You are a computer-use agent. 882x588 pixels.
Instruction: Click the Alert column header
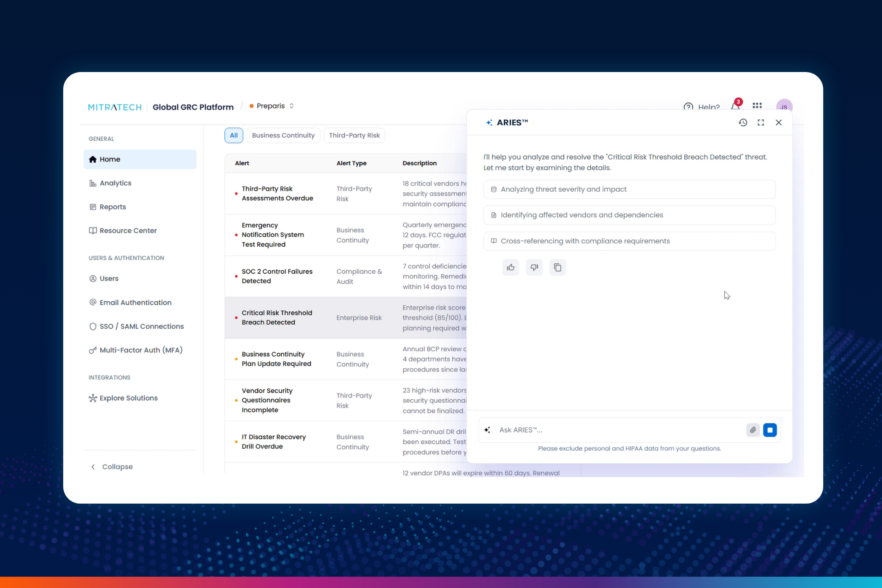(x=242, y=163)
